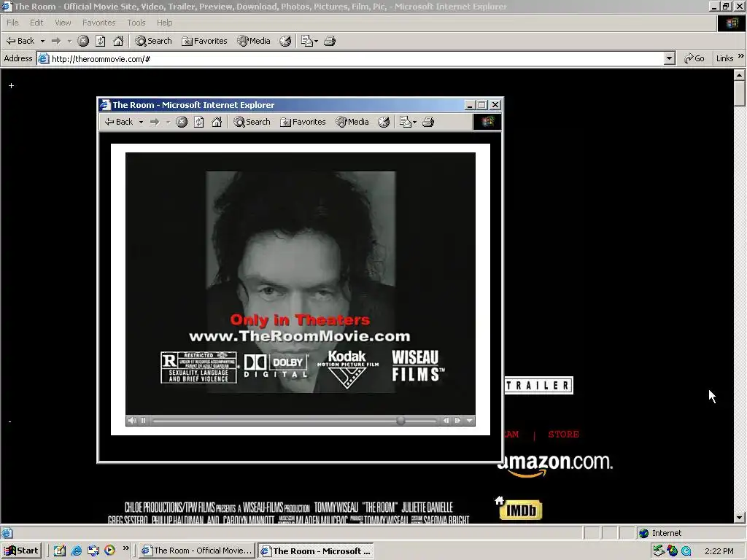Step the trailer forward one frame

tap(457, 421)
